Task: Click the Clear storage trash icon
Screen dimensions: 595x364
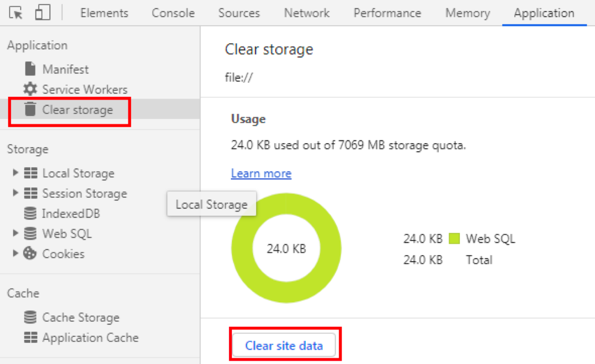Action: [30, 109]
